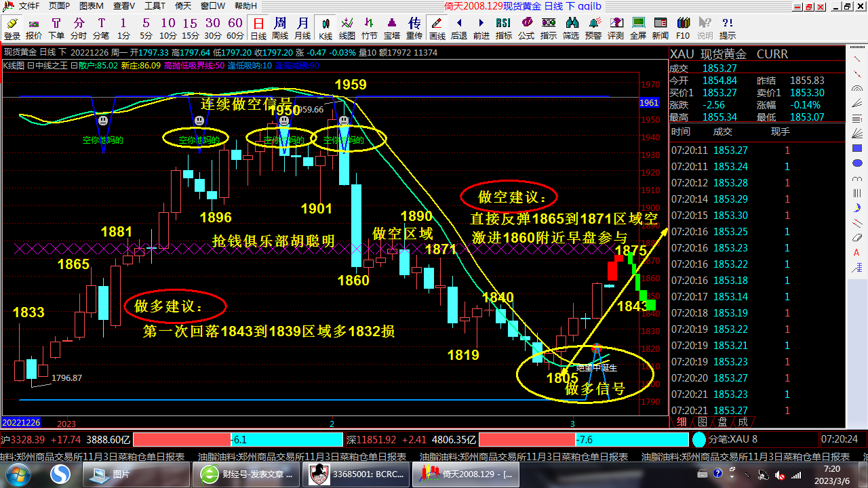Open 筛选 binoculars filter tool
Screen dimensions: 868x488
[x=570, y=28]
